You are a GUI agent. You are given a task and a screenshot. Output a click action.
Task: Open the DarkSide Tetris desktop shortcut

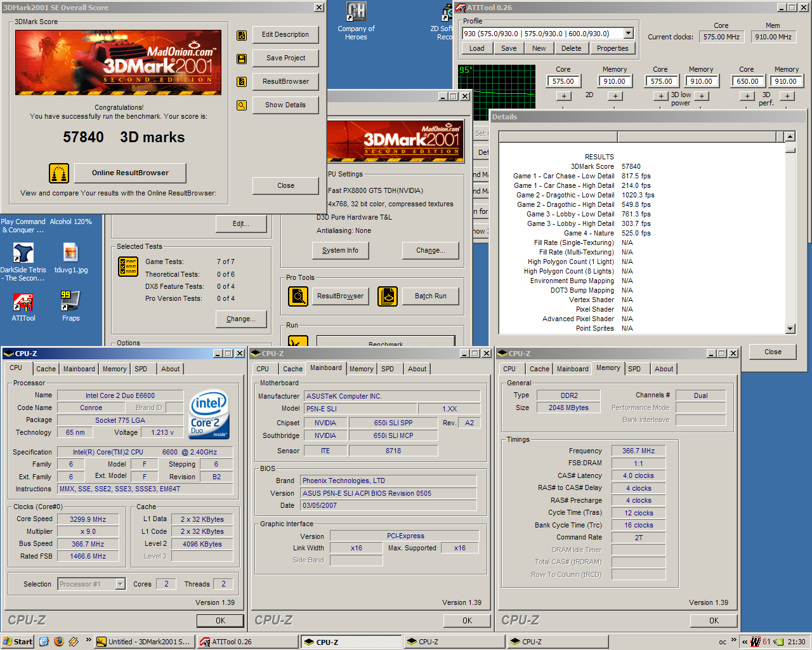click(23, 253)
